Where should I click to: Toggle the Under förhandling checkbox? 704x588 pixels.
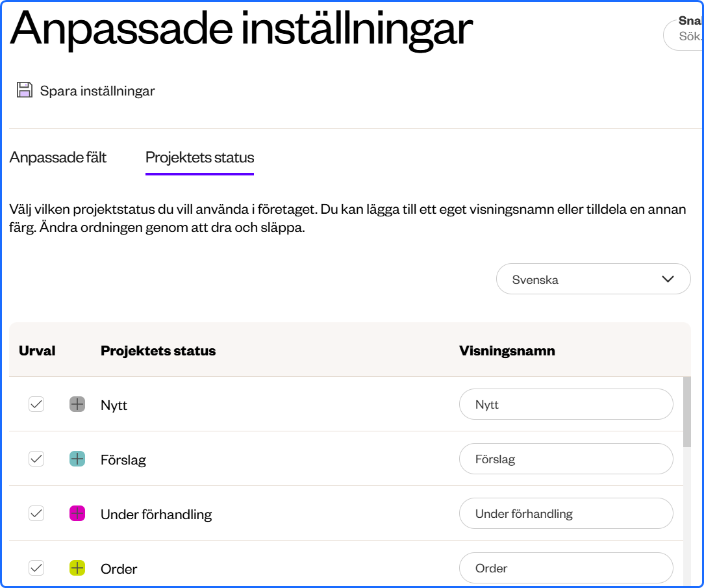pos(36,513)
